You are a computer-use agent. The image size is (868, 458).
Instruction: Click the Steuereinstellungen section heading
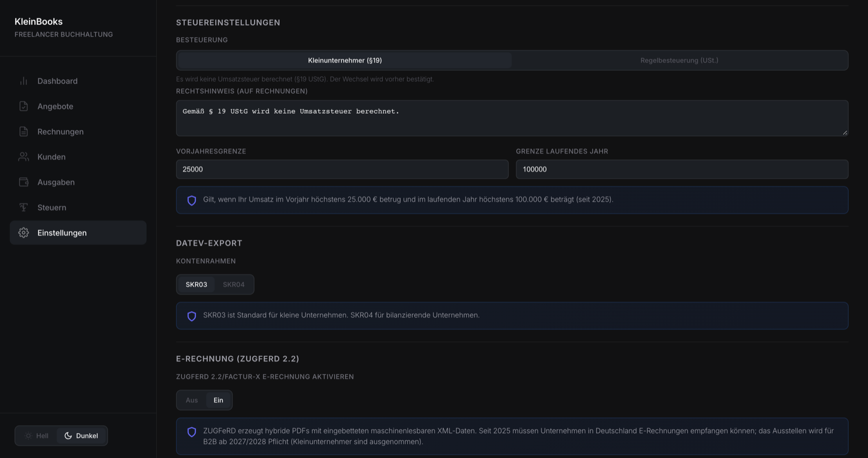[x=228, y=23]
